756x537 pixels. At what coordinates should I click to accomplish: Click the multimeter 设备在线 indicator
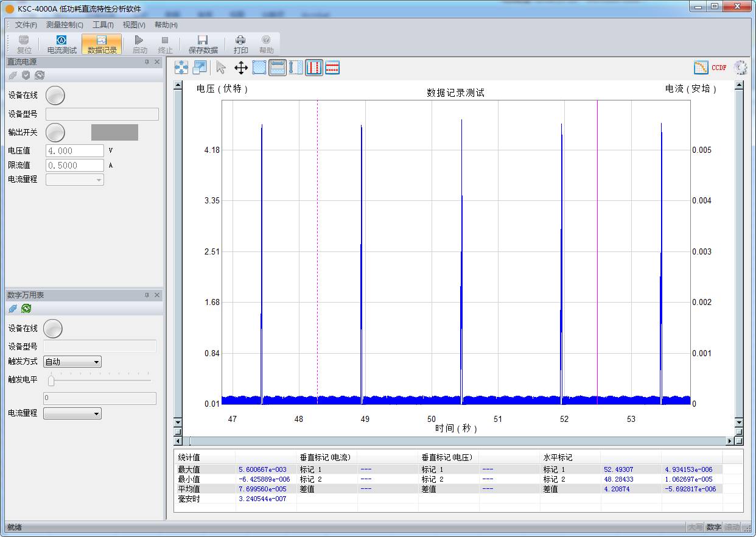(x=53, y=329)
